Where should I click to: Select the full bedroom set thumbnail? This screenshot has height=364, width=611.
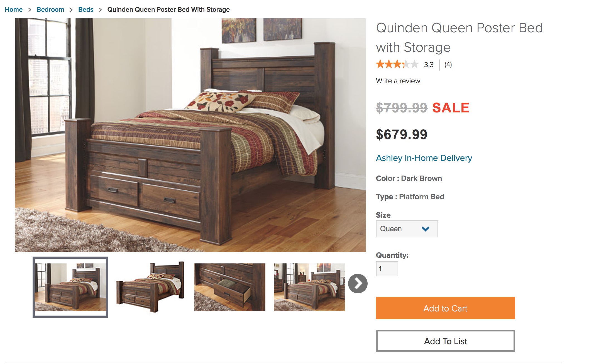309,287
